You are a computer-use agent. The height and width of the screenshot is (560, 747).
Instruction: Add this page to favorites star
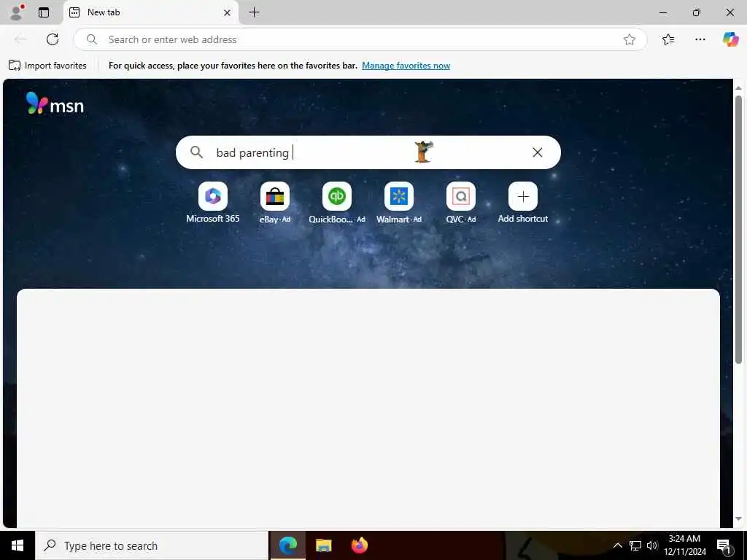tap(630, 39)
